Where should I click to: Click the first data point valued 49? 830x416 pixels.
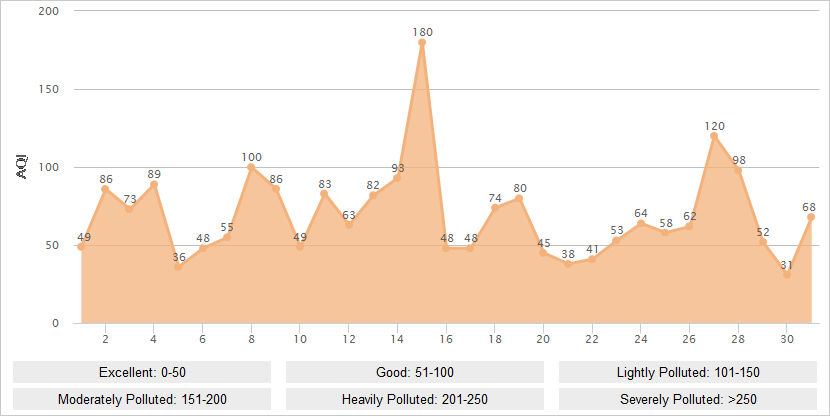(x=81, y=247)
